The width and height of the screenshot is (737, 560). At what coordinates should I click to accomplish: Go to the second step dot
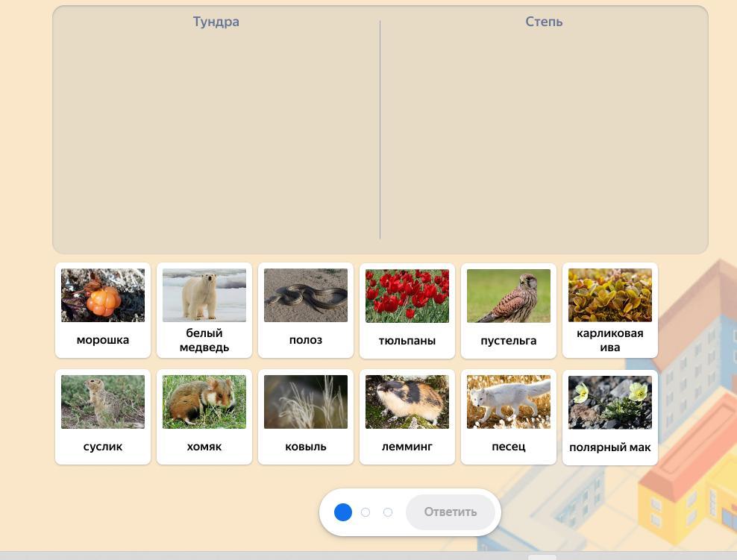tap(366, 512)
